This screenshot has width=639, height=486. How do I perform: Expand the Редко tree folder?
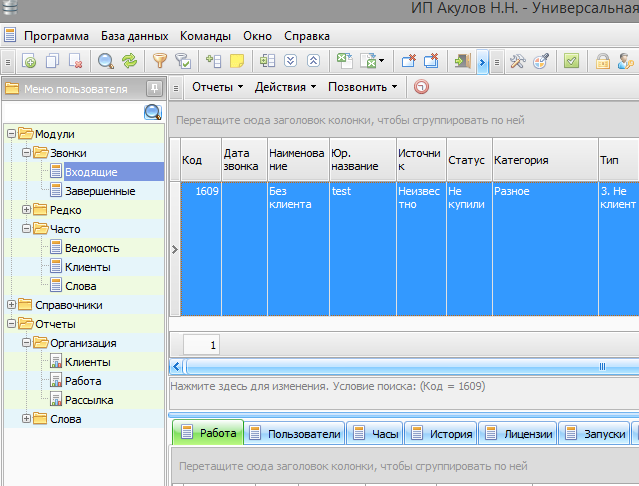[26, 210]
